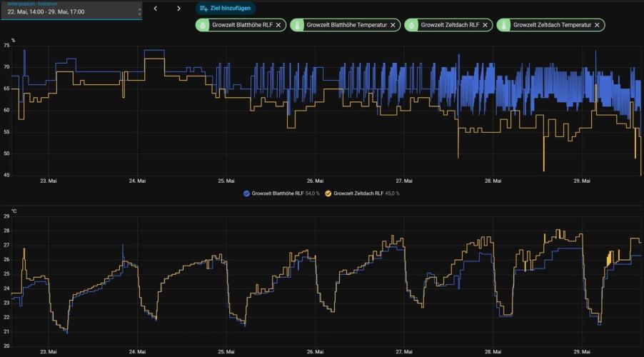This screenshot has width=644, height=357.
Task: Click humidity icon on Blatthöhe RLF chip
Action: tap(203, 25)
